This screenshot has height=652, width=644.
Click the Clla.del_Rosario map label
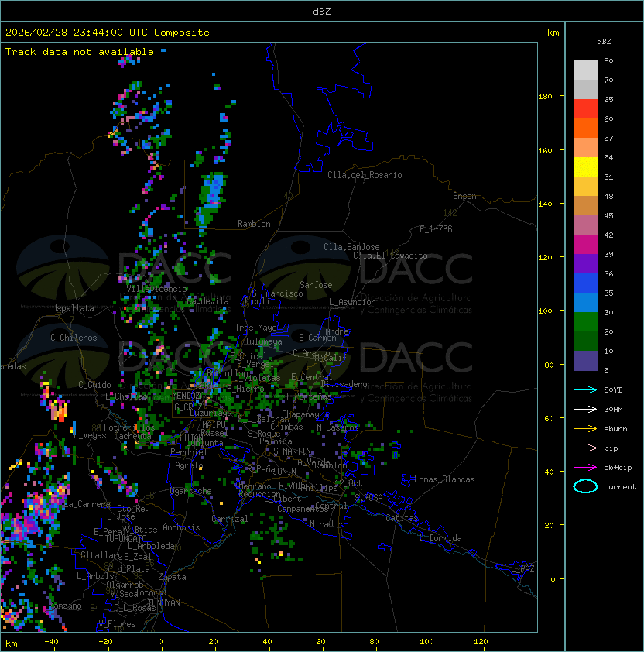pos(365,175)
